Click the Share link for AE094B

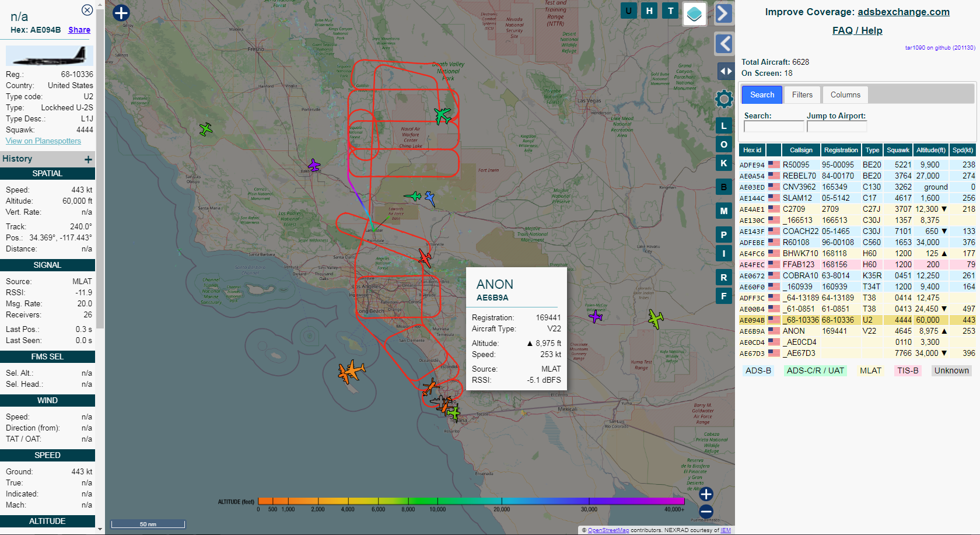click(79, 30)
